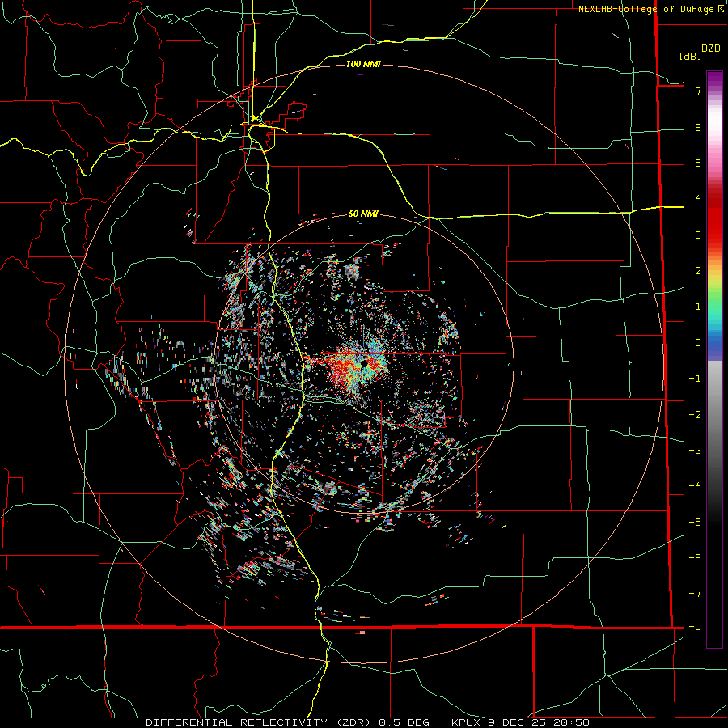The image size is (728, 728).
Task: Click the 7 dB value on the color scale
Action: point(698,91)
